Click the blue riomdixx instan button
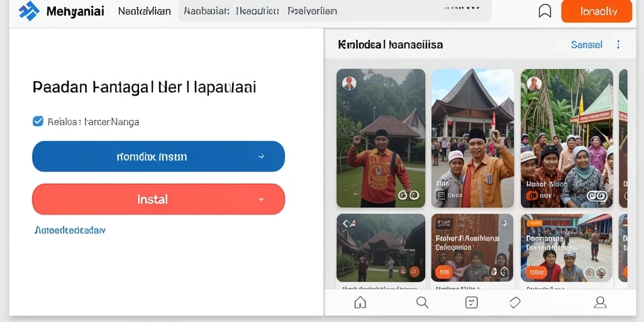The width and height of the screenshot is (644, 322). point(158,157)
